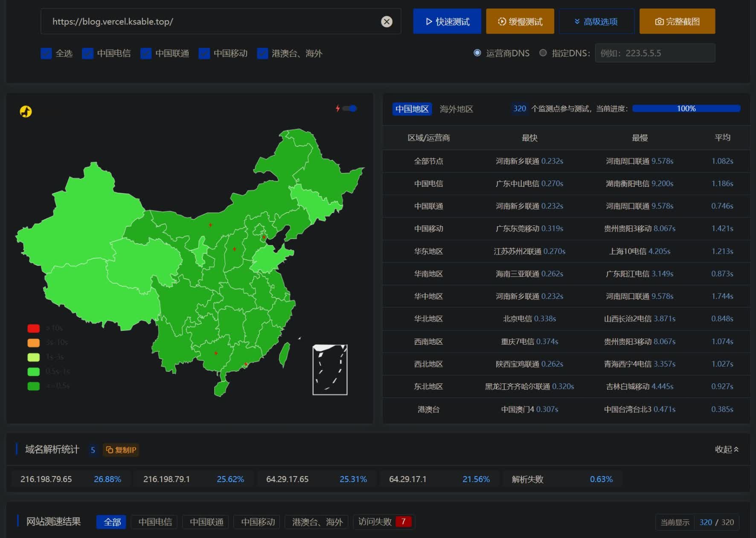Click the DNS address input field
This screenshot has width=756, height=538.
click(x=655, y=53)
